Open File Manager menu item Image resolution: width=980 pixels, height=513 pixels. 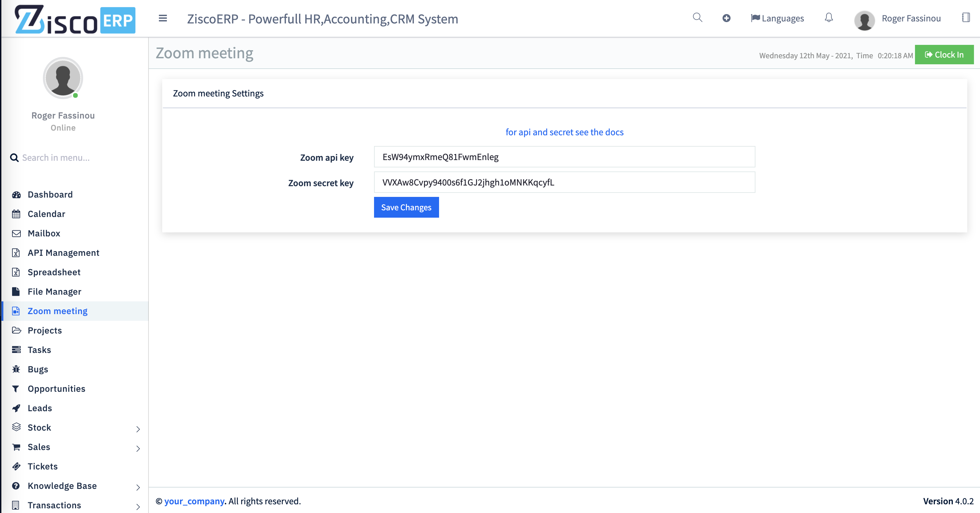pyautogui.click(x=54, y=291)
